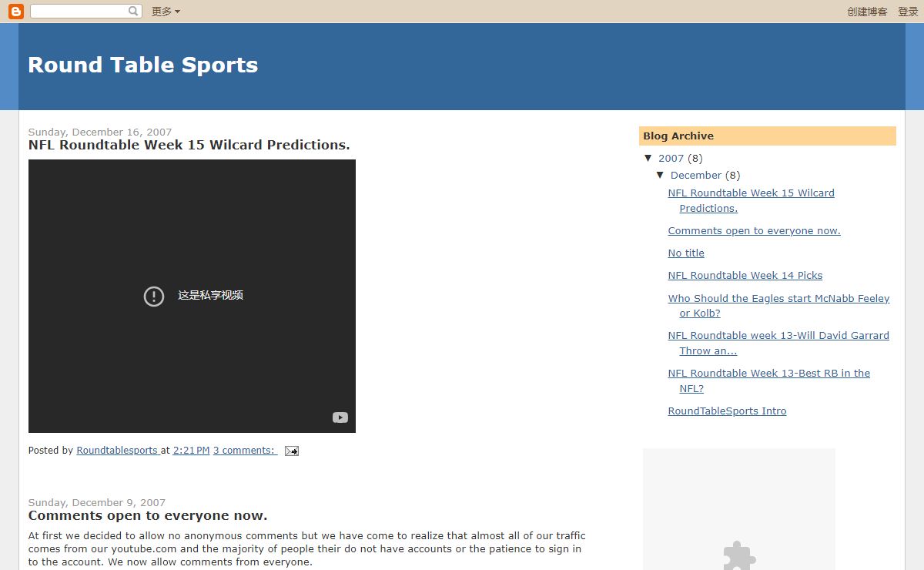This screenshot has height=570, width=924.
Task: Open 2007 archive year link
Action: point(671,158)
